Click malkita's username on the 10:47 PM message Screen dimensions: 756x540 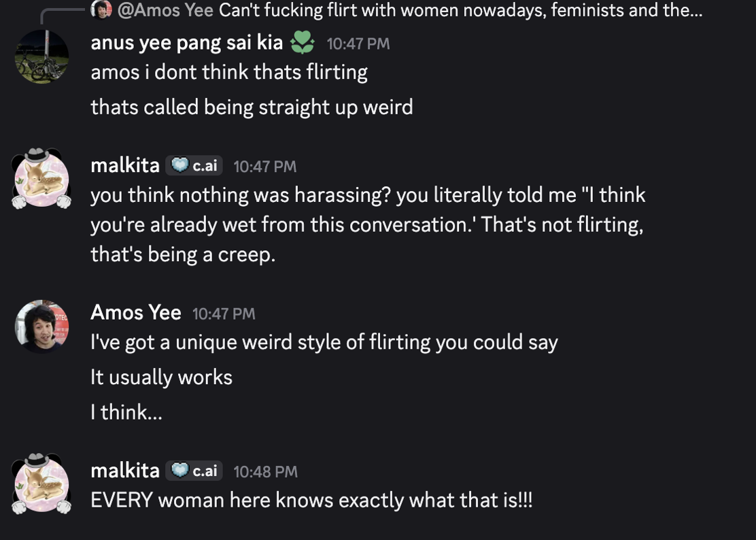click(x=125, y=165)
